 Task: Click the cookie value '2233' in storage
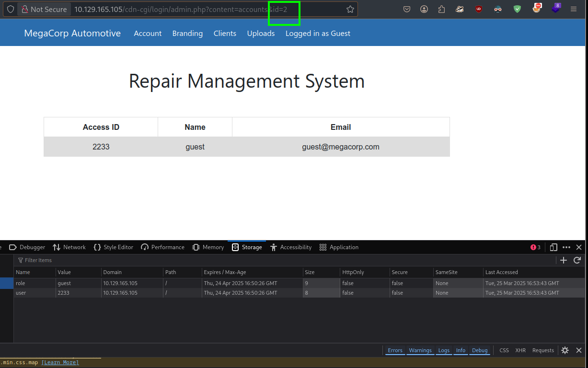tap(79, 293)
